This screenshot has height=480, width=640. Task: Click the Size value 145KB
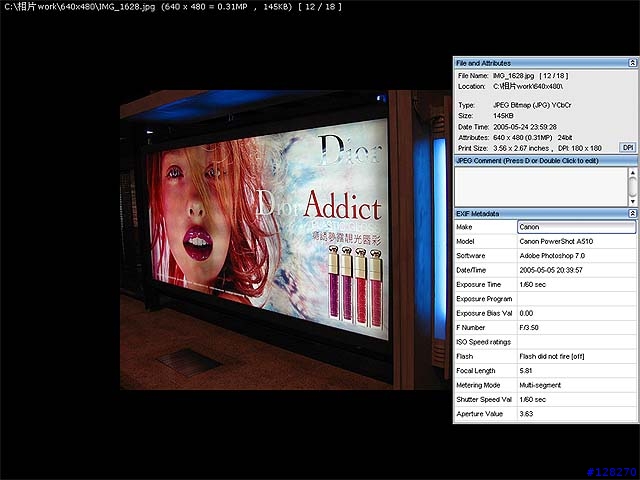pyautogui.click(x=503, y=116)
